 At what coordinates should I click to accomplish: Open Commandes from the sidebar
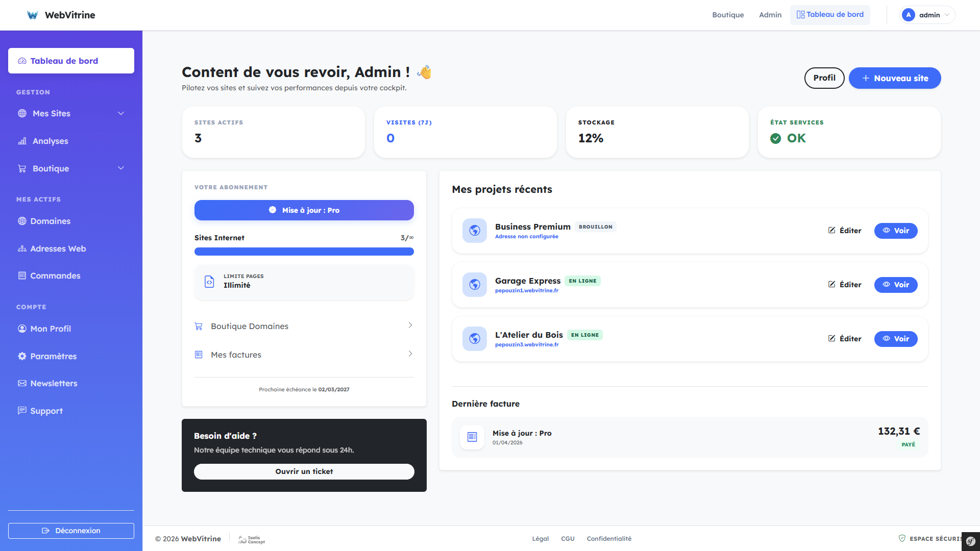pos(55,275)
